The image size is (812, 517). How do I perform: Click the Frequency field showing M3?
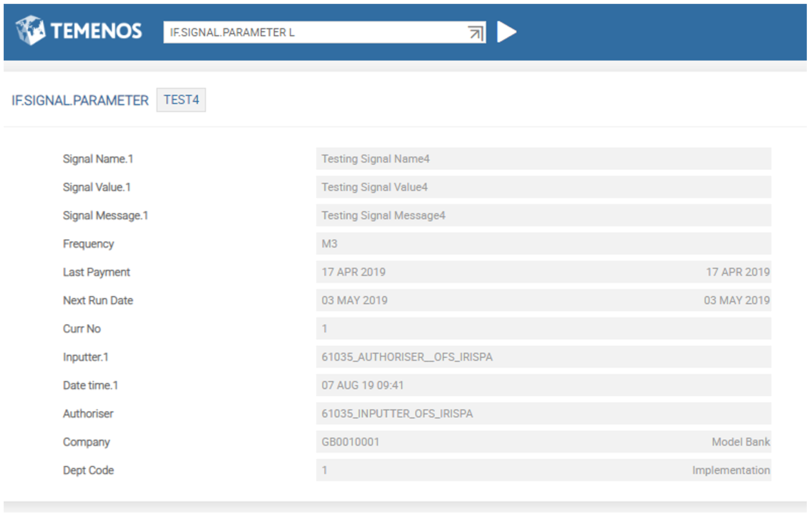coord(543,244)
